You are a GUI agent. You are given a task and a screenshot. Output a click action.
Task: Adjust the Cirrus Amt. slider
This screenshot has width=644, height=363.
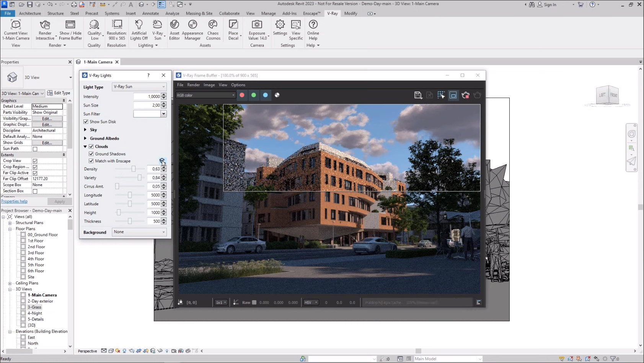(117, 186)
